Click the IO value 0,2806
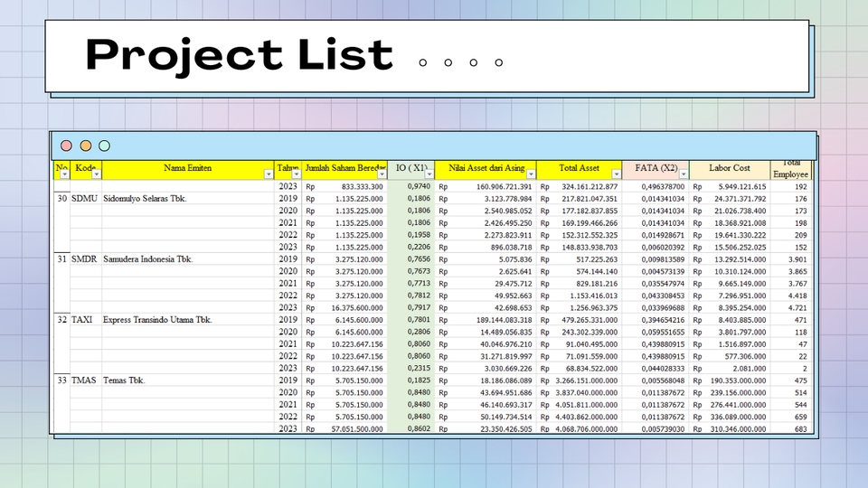Viewport: 868px width, 488px height. pyautogui.click(x=419, y=332)
